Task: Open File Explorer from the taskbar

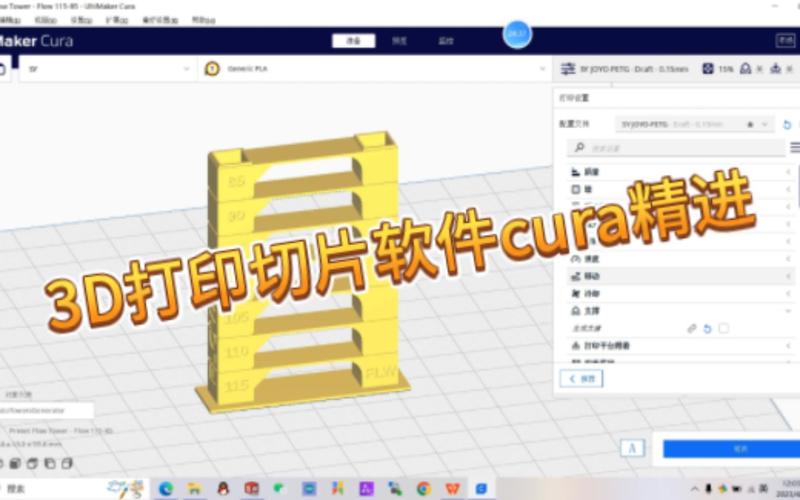Action: (194, 489)
